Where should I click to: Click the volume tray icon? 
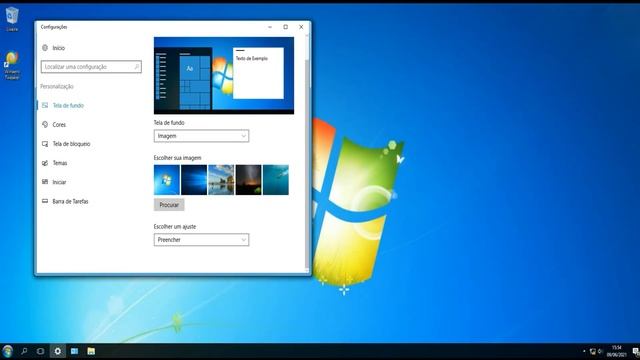(600, 351)
